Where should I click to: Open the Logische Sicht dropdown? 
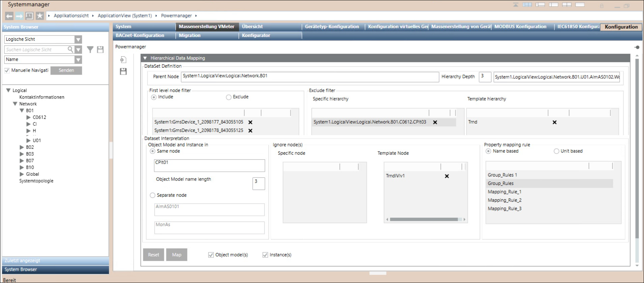(x=78, y=40)
